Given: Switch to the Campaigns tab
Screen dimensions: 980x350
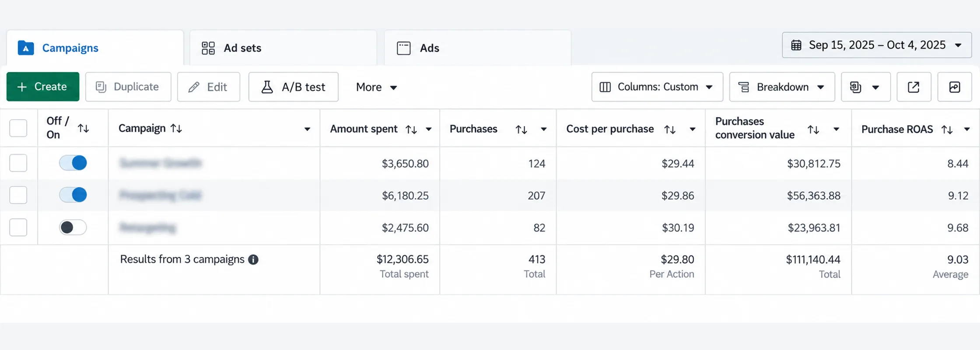Looking at the screenshot, I should click(95, 48).
